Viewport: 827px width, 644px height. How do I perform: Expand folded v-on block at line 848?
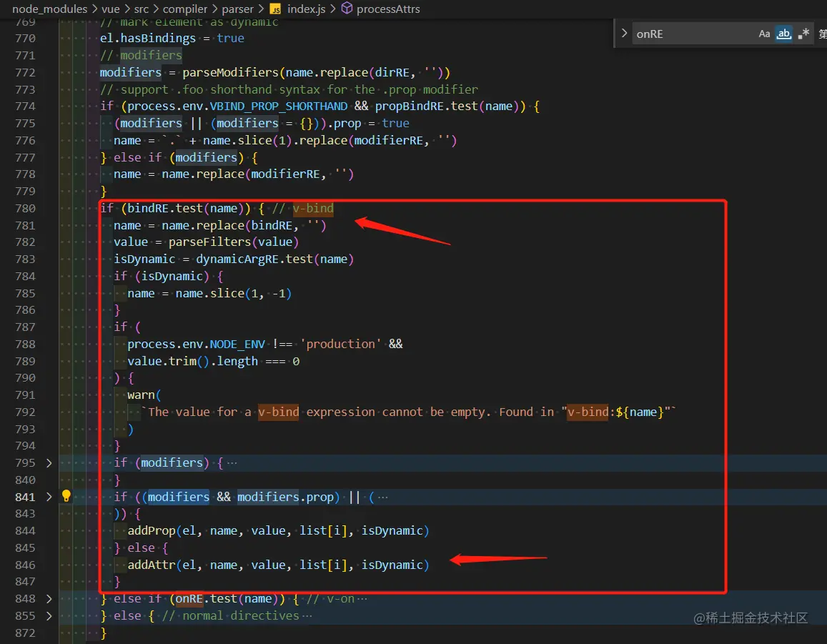click(x=49, y=599)
